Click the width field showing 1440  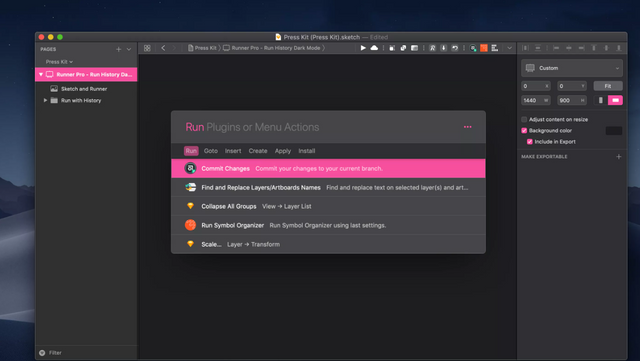tap(536, 100)
